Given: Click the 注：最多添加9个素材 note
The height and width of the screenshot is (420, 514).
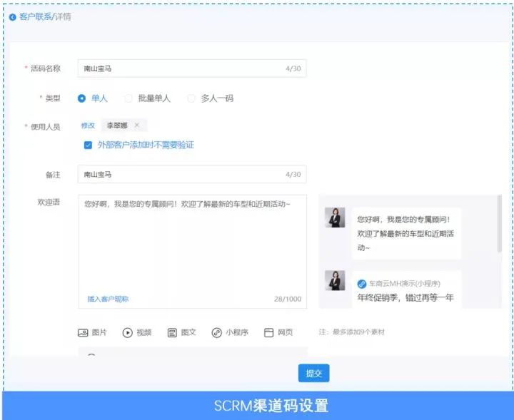Looking at the screenshot, I should [351, 332].
